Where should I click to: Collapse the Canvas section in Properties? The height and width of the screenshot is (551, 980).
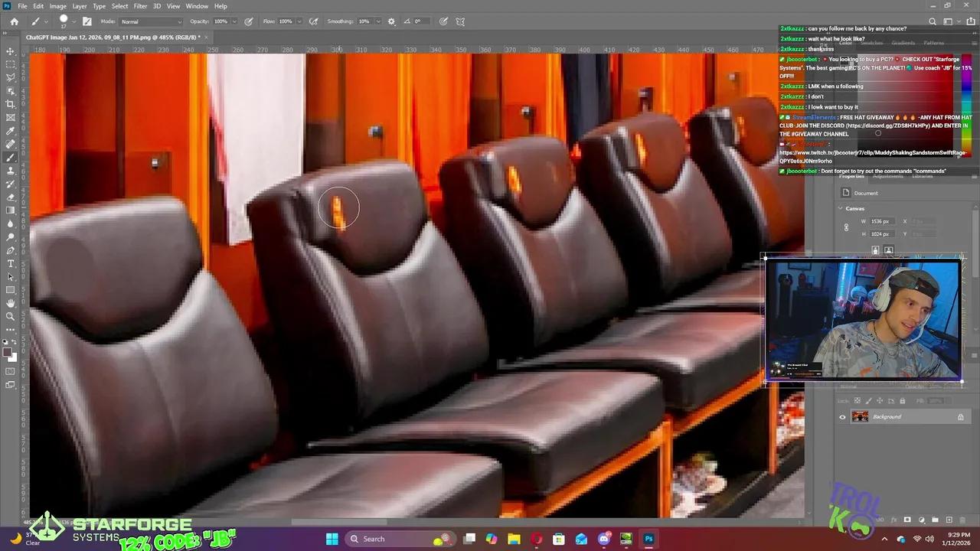(x=840, y=208)
